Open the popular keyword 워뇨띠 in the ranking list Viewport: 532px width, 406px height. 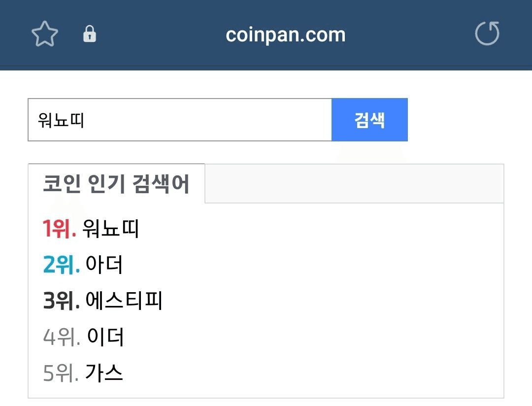[111, 229]
